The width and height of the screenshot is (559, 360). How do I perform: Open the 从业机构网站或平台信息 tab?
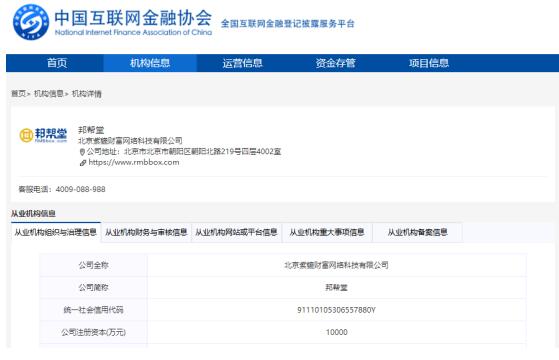[236, 232]
